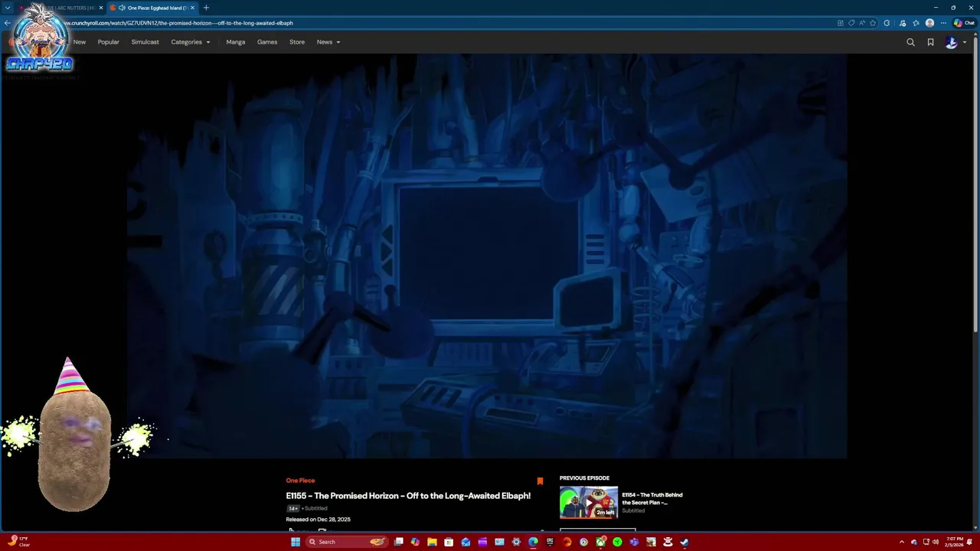Open the Copilot Chat button
Screen dimensions: 980x551
(x=964, y=23)
